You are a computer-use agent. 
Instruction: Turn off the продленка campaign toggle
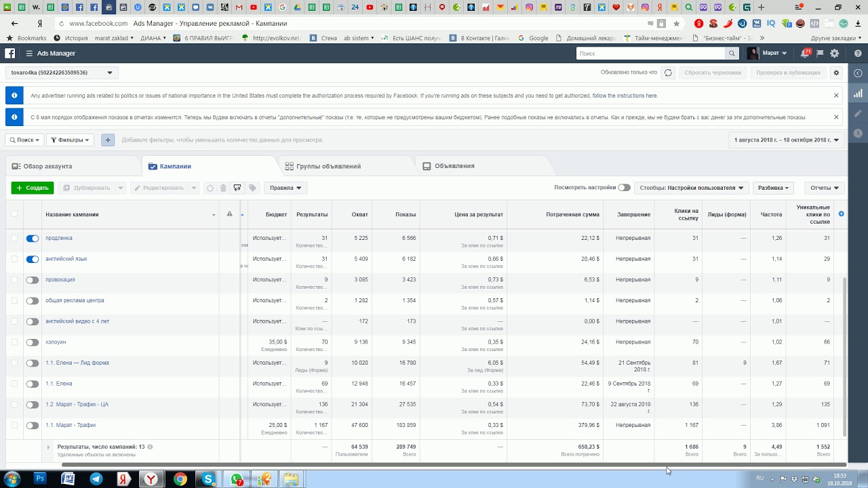[x=33, y=239]
